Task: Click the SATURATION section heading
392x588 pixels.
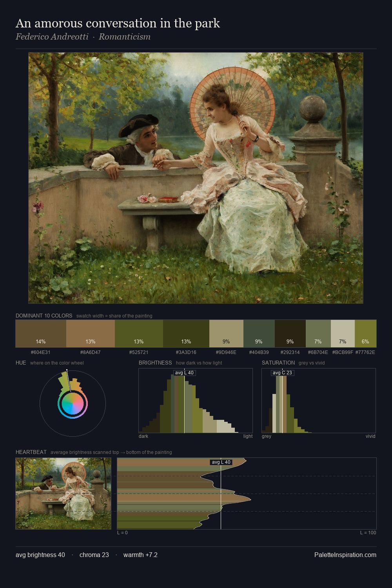Action: tap(278, 363)
